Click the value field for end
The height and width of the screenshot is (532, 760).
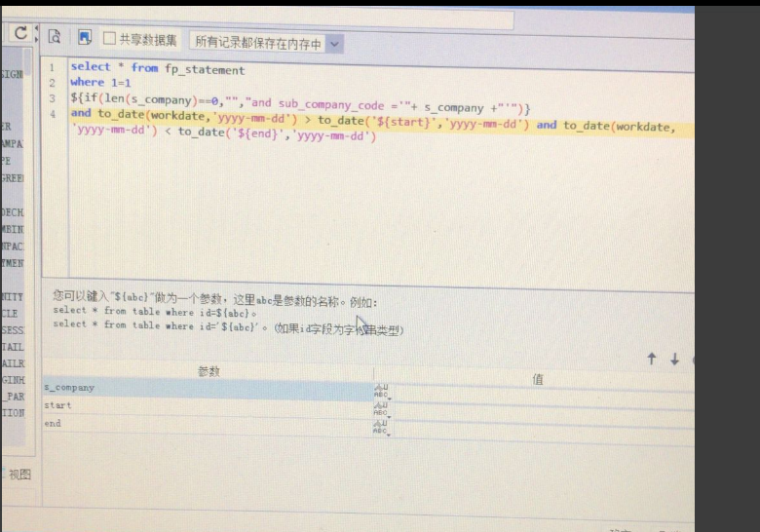pos(542,431)
